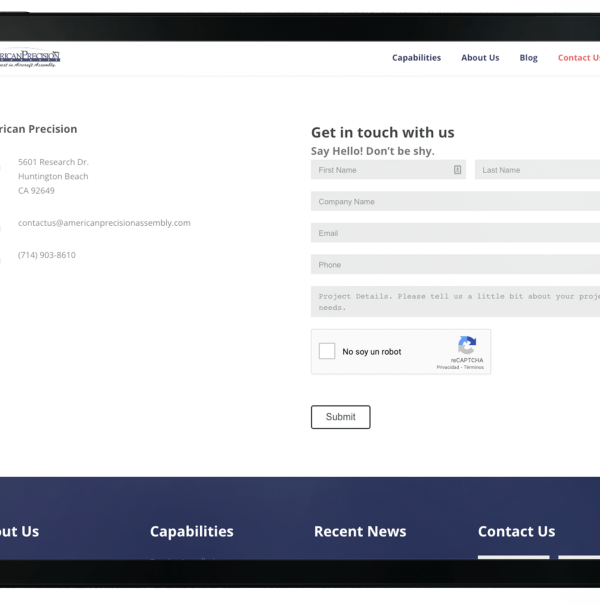The width and height of the screenshot is (600, 605).
Task: Click the reCAPTCHA logo icon
Action: [x=467, y=345]
